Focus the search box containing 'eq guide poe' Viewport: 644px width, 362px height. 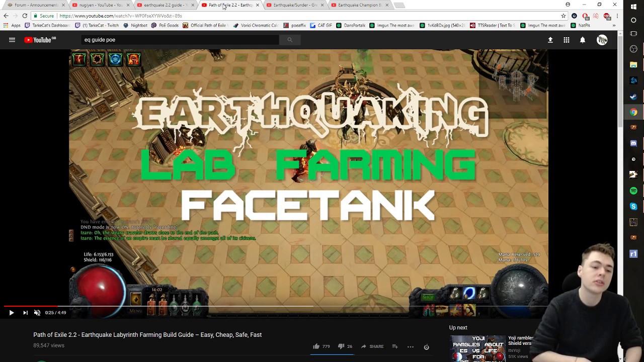click(180, 40)
